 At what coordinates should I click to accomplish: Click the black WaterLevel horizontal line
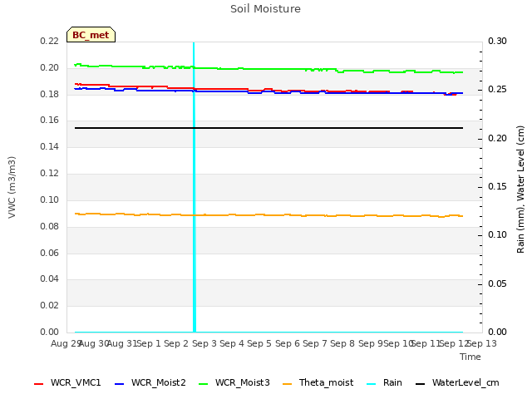pyautogui.click(x=268, y=128)
